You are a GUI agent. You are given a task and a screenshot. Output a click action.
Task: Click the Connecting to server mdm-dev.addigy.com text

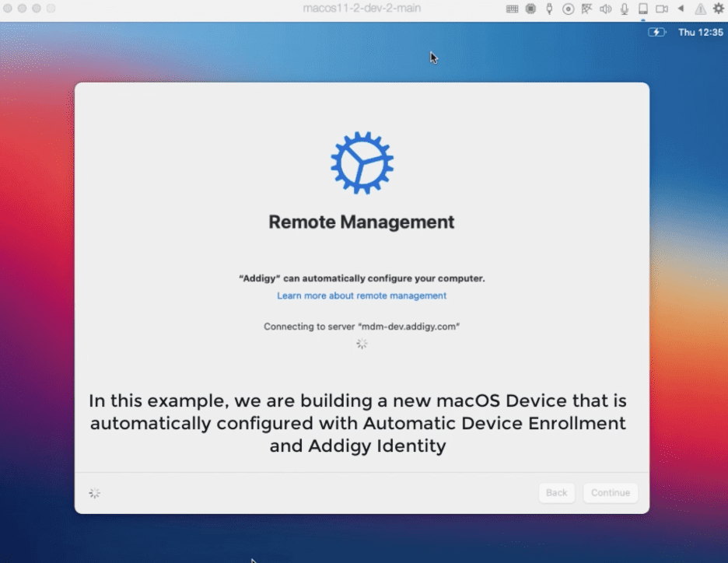coord(362,327)
